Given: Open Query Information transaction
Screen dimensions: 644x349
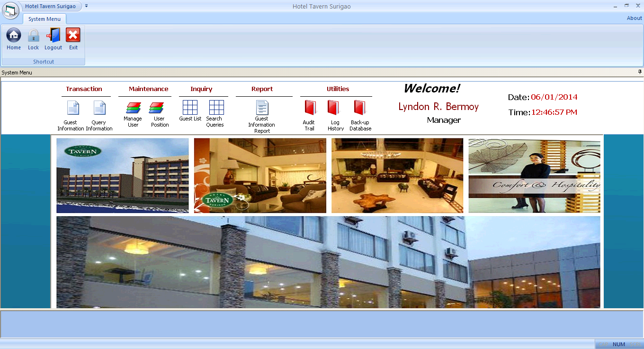Looking at the screenshot, I should pyautogui.click(x=99, y=108).
